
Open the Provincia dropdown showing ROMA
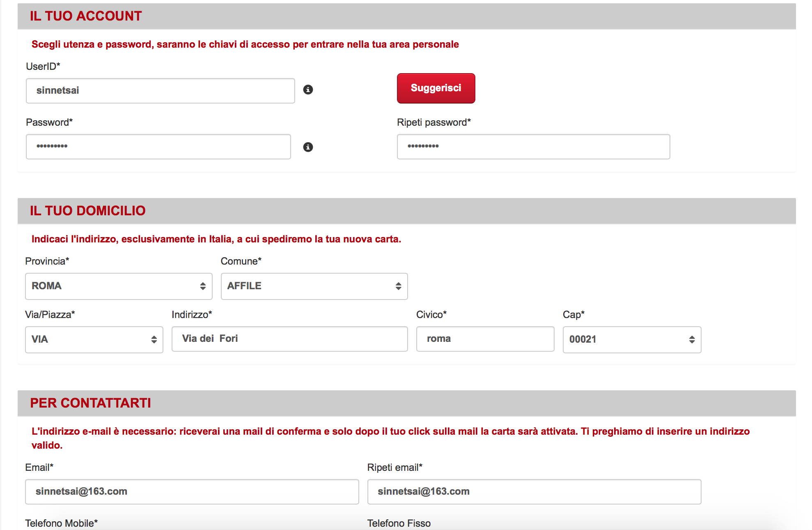[119, 286]
